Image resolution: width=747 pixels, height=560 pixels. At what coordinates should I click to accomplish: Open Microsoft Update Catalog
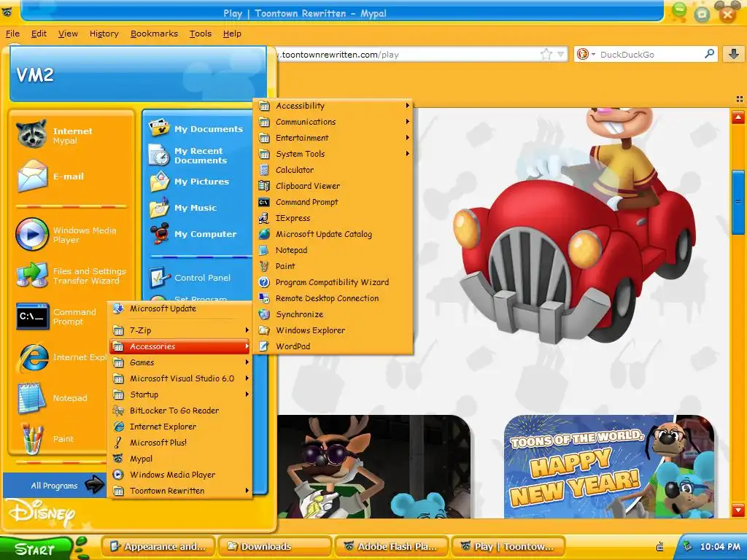(333, 234)
